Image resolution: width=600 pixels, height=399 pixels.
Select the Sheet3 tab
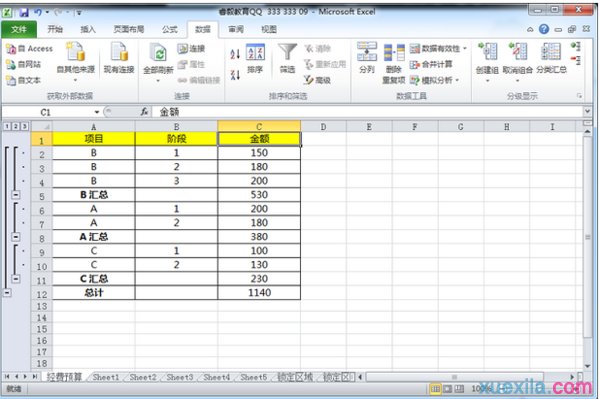(x=180, y=377)
